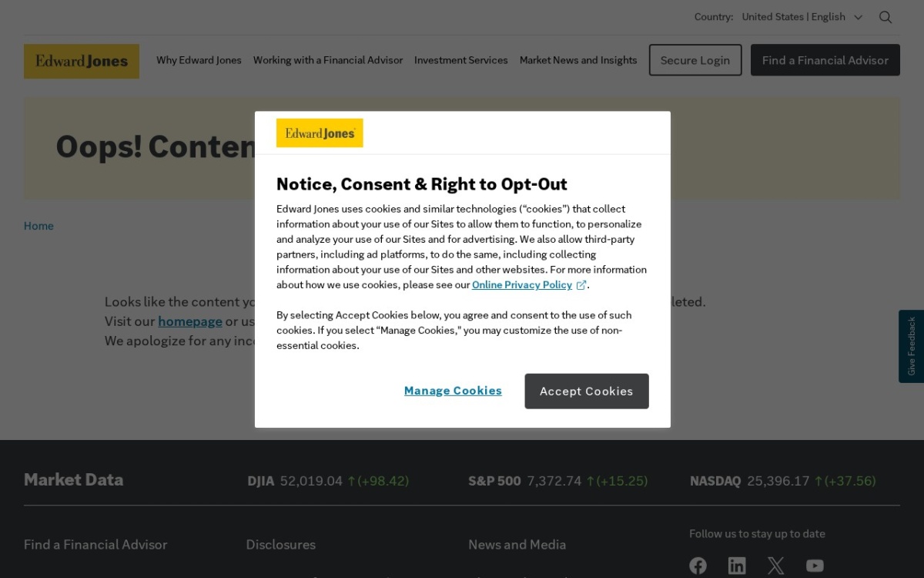The height and width of the screenshot is (578, 924).
Task: Open Investment Services menu
Action: [x=461, y=60]
